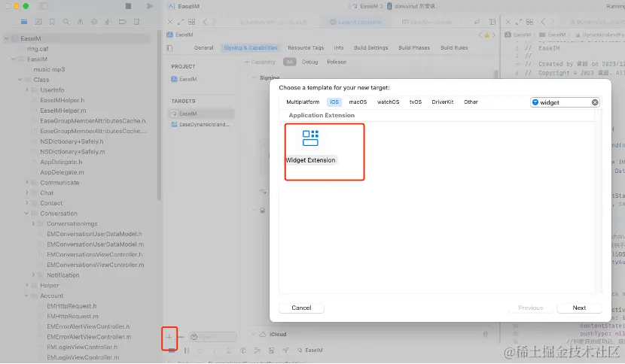The image size is (625, 364).
Task: Close the left editor pane
Action: click(x=170, y=22)
